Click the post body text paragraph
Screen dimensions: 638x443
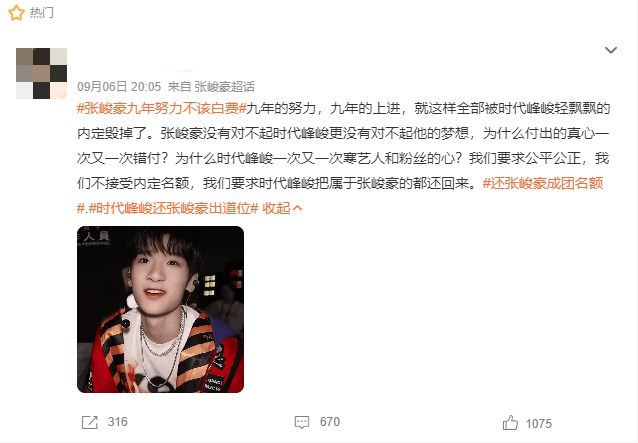(x=343, y=158)
